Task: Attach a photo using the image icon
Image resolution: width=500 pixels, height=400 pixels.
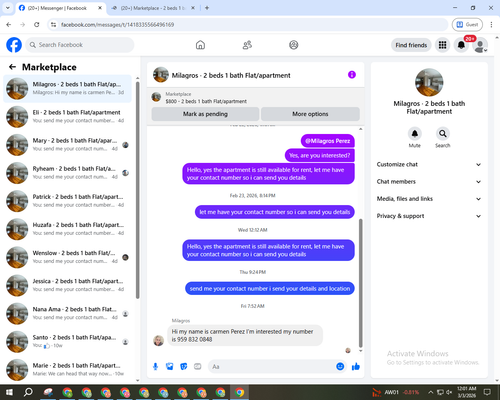Action: tap(170, 367)
